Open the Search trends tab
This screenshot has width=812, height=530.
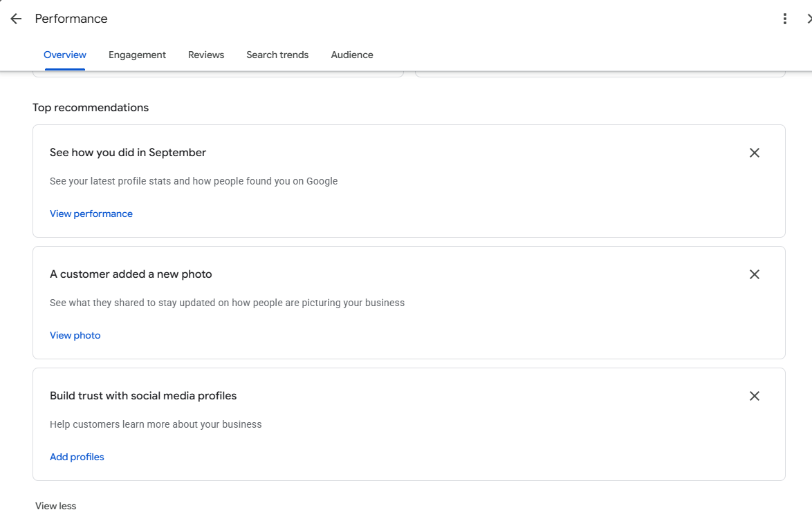[x=277, y=55]
